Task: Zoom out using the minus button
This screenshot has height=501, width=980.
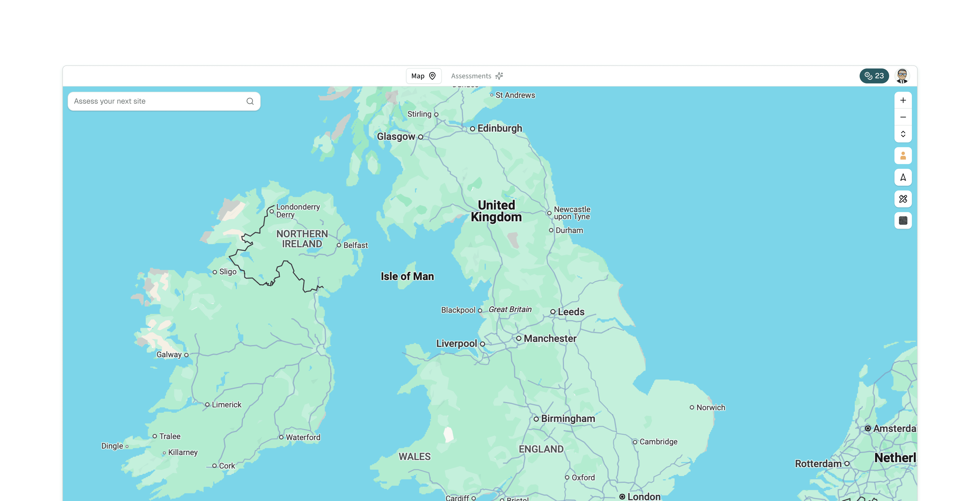Action: (903, 117)
